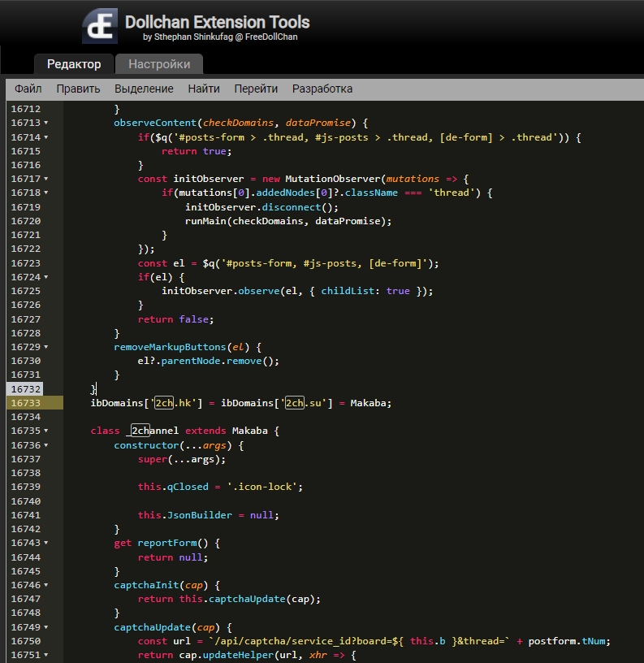Image resolution: width=644 pixels, height=663 pixels.
Task: Collapse the code fold at line 16729
Action: [46, 347]
